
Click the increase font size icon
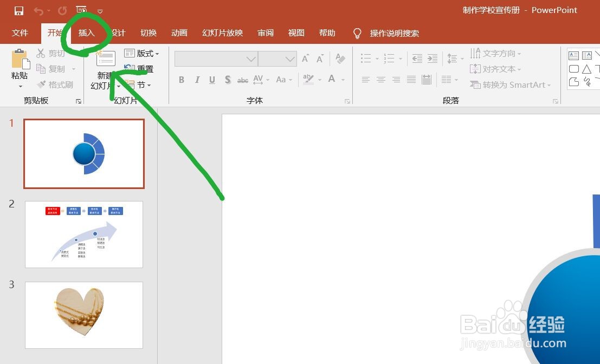click(x=305, y=58)
